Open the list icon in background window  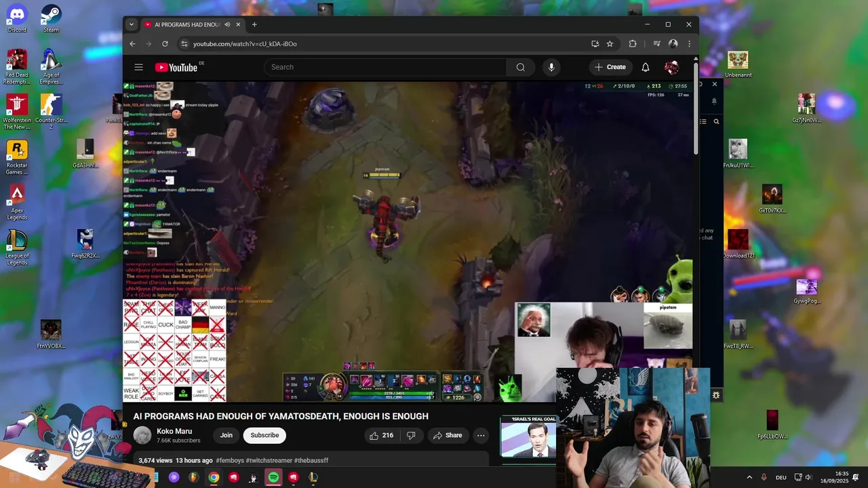coord(703,121)
